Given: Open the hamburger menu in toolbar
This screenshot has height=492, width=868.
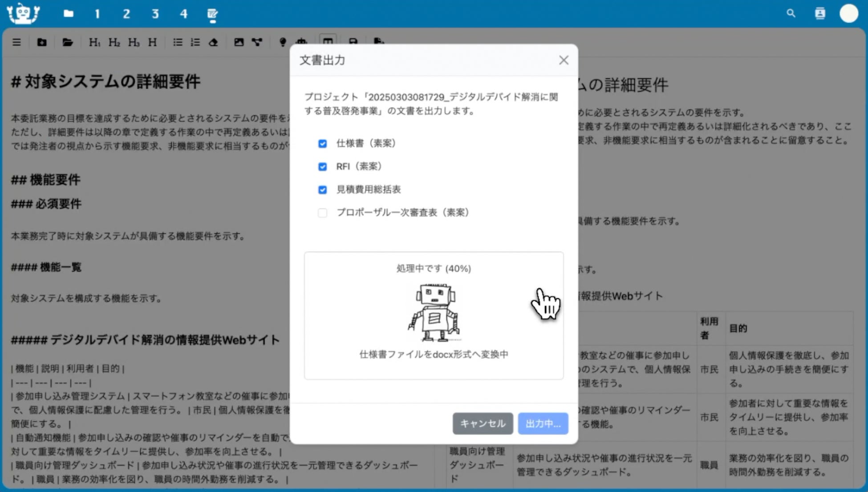Looking at the screenshot, I should coord(16,42).
